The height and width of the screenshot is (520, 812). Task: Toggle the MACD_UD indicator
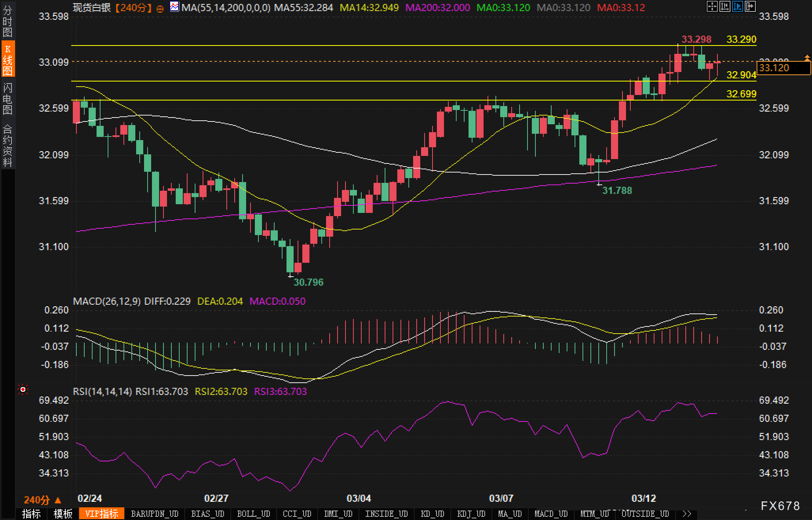(x=551, y=514)
